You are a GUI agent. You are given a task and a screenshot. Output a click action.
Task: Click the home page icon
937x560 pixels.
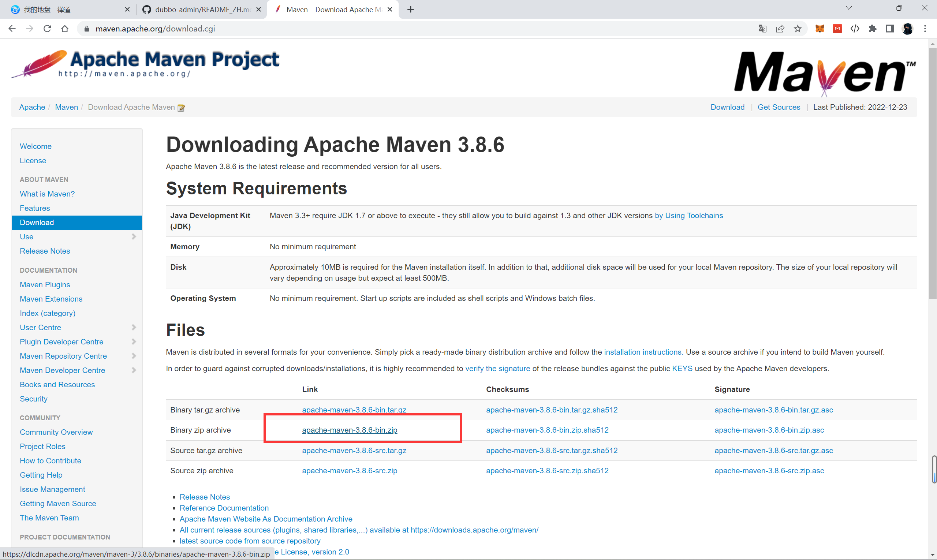coord(65,29)
